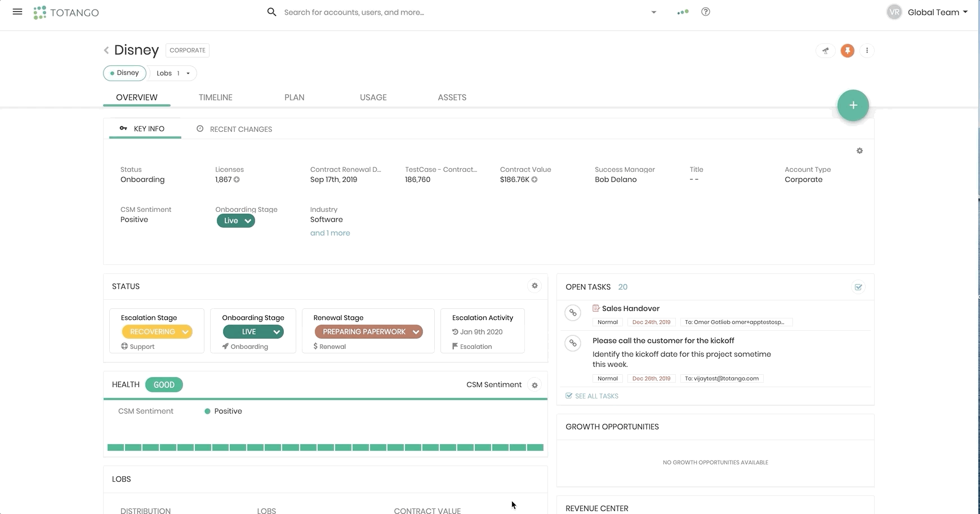Open the PLAN tab
Image resolution: width=980 pixels, height=514 pixels.
pos(294,98)
